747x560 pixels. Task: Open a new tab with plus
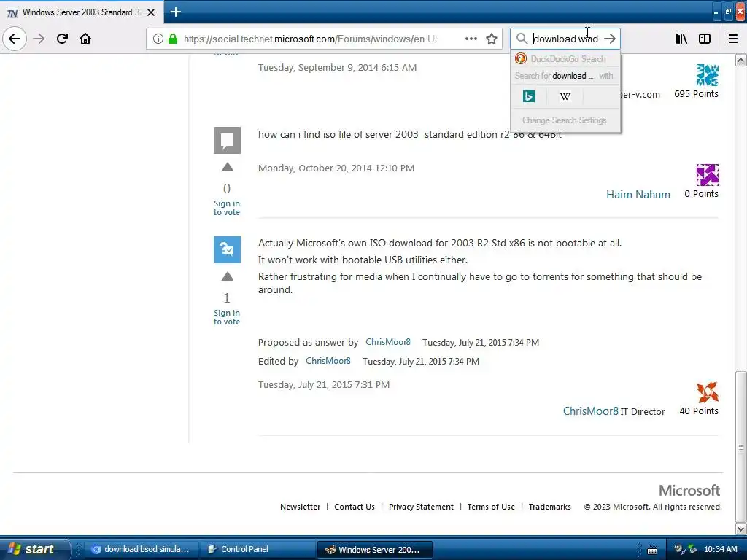point(175,12)
